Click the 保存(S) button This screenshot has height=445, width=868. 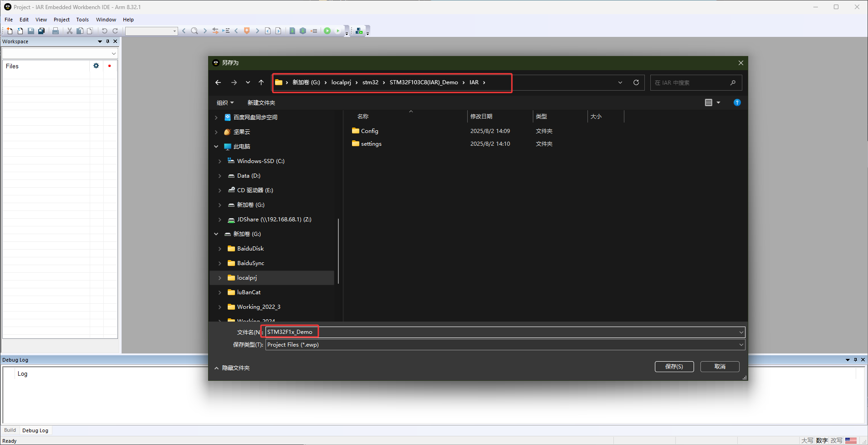click(x=674, y=367)
